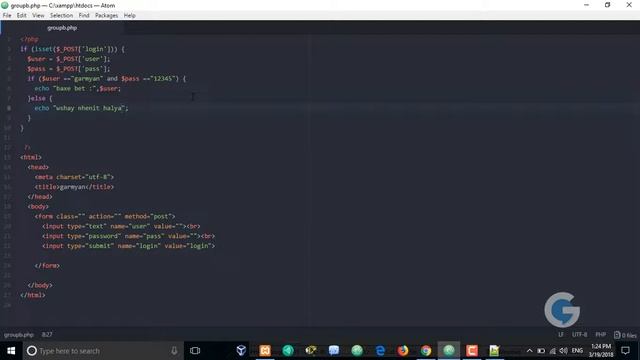The width and height of the screenshot is (640, 360).
Task: Click the password input code line
Action: tap(128, 236)
